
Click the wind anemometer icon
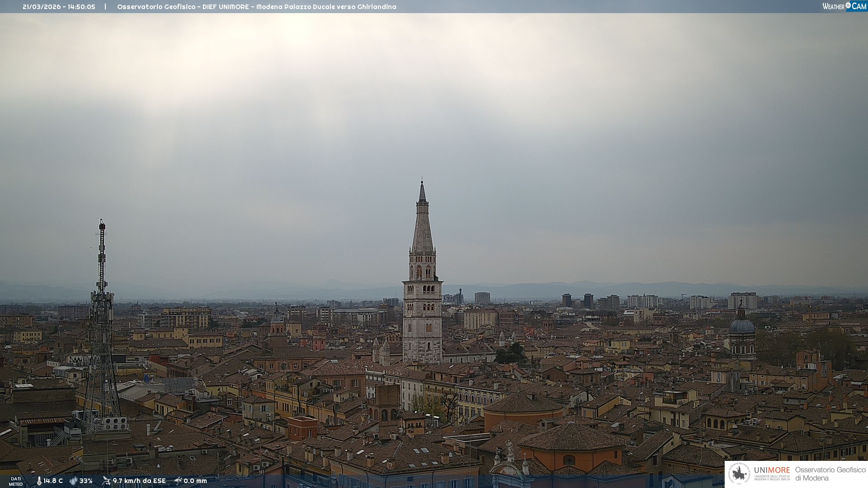[106, 481]
